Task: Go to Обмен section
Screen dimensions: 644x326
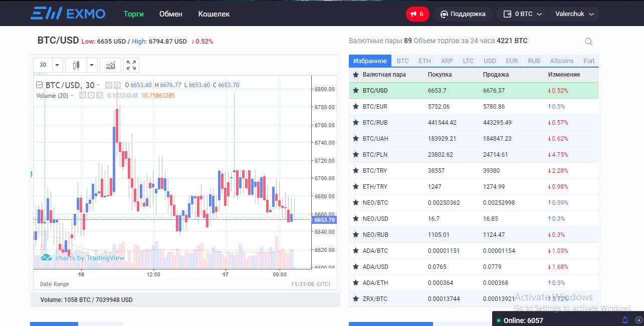Action: tap(171, 14)
